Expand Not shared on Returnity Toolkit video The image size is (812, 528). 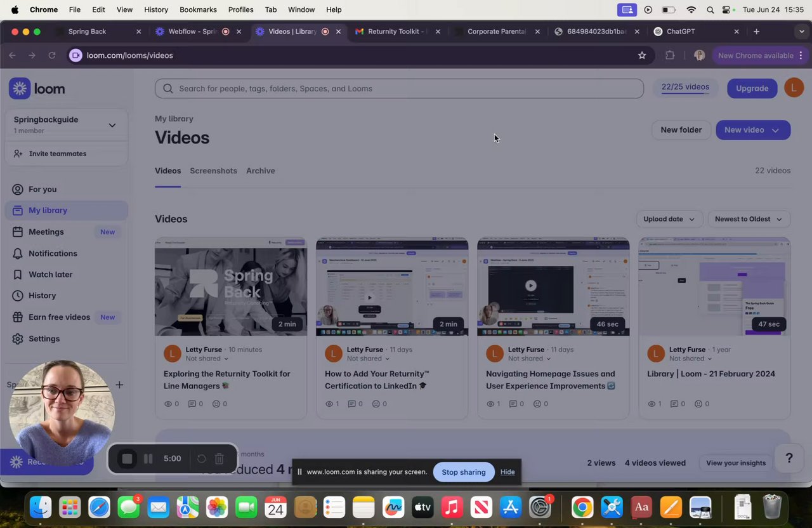tap(207, 359)
